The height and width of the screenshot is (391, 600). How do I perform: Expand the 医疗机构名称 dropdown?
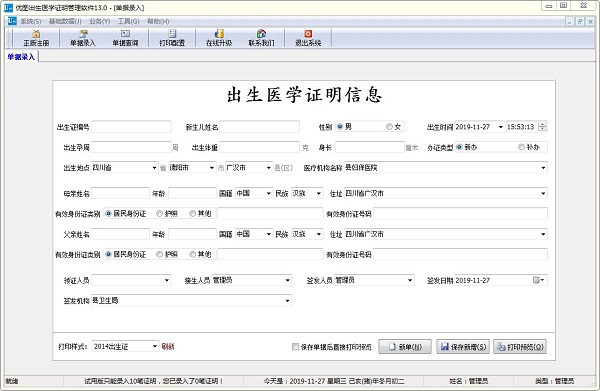click(543, 168)
